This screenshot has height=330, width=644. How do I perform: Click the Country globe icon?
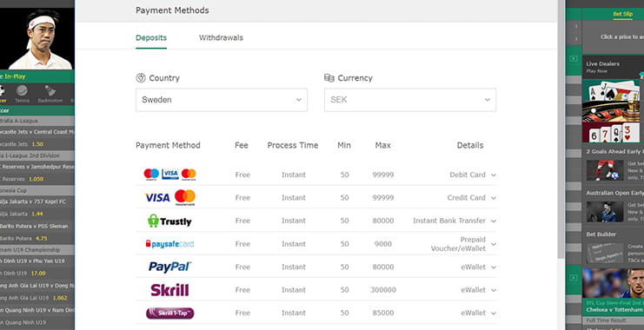[x=141, y=78]
